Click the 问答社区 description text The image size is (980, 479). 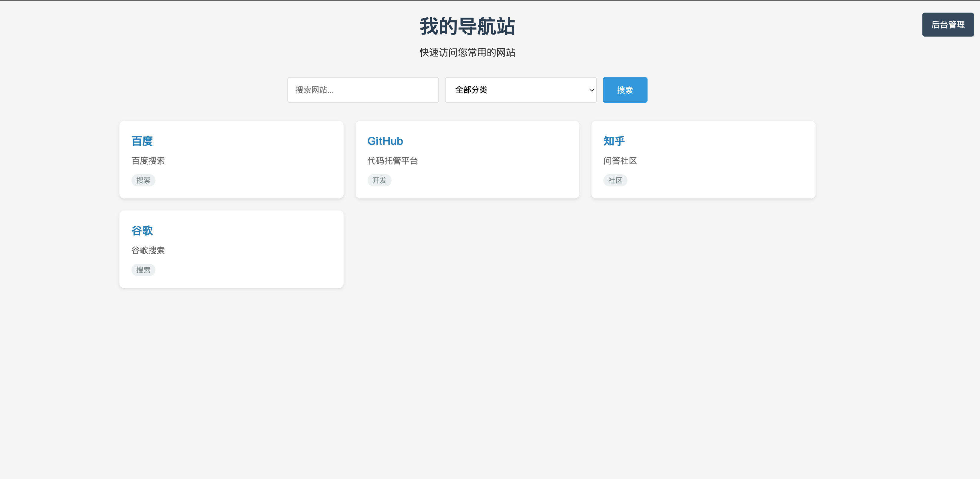pyautogui.click(x=620, y=161)
